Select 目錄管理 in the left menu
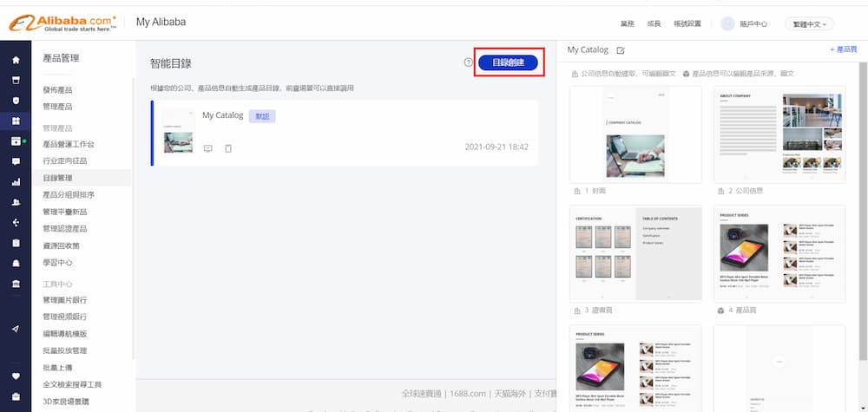Viewport: 868px width, 412px height. pyautogui.click(x=57, y=178)
